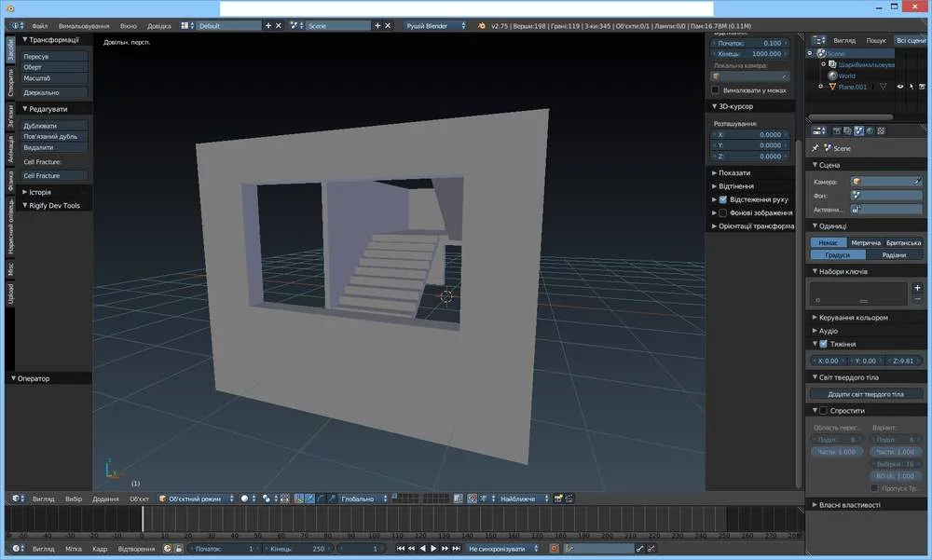Open the World properties tab icon
Screen dimensions: 932x560
point(870,130)
